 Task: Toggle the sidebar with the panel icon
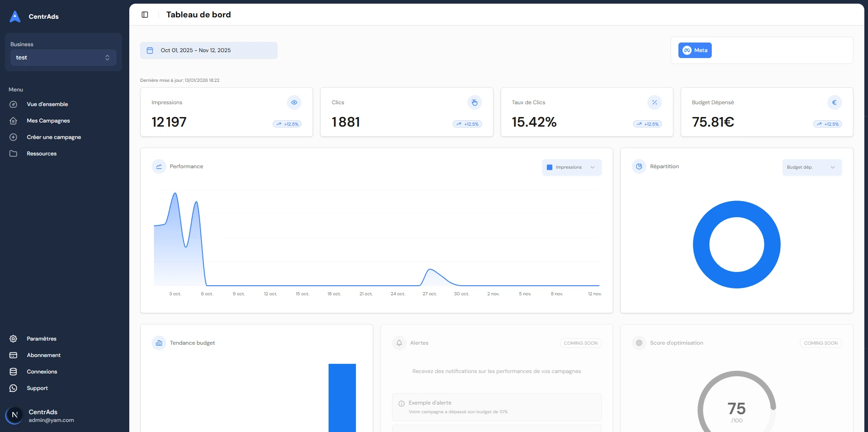(x=145, y=14)
